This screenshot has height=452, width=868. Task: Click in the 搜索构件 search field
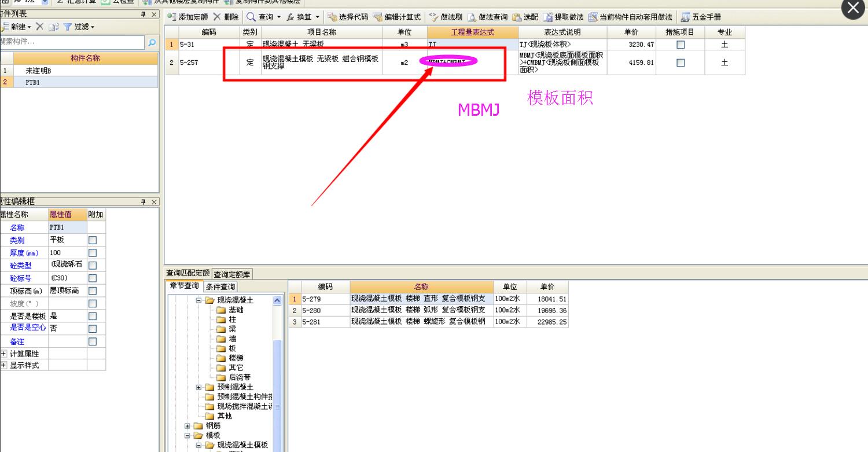pos(72,42)
